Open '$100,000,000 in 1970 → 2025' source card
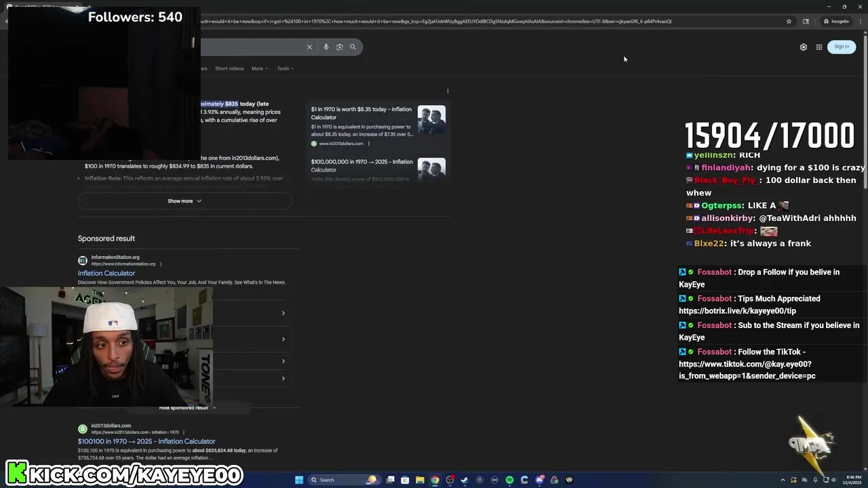The height and width of the screenshot is (488, 868). click(x=361, y=165)
